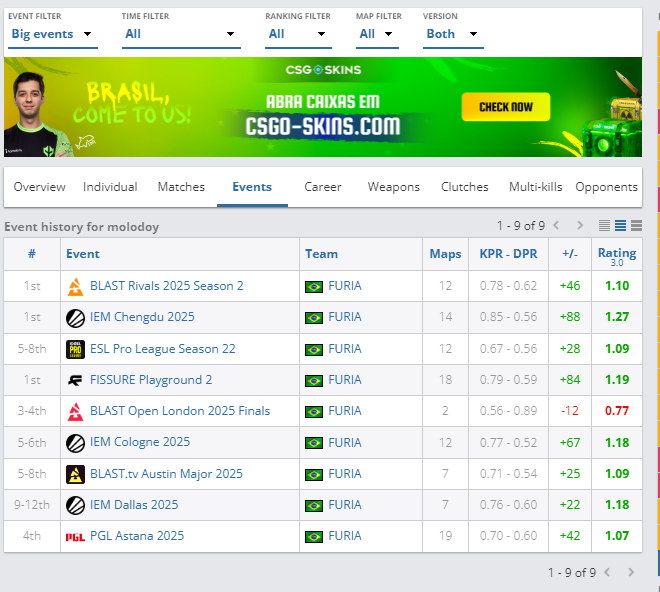The width and height of the screenshot is (660, 592).
Task: Click the 'Event history for molodoy' heading
Action: [82, 227]
